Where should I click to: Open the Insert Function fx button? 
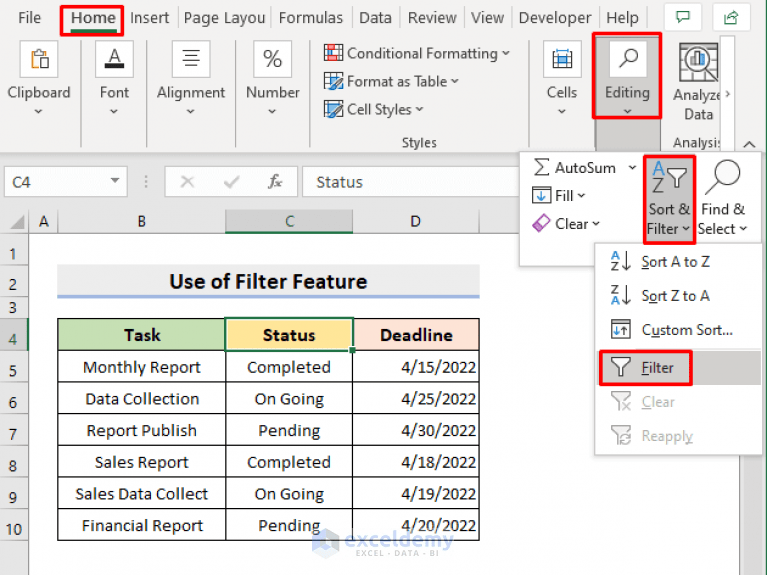(275, 182)
